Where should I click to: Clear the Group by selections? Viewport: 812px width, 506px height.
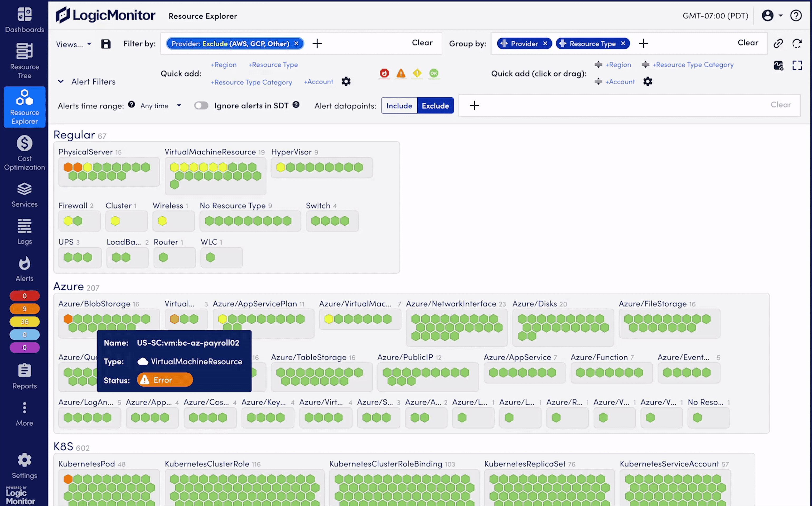747,43
